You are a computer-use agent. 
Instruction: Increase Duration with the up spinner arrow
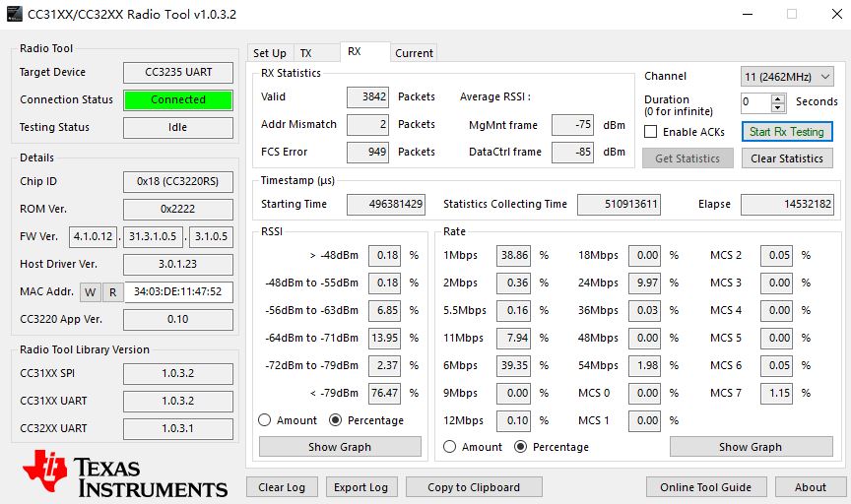point(778,97)
